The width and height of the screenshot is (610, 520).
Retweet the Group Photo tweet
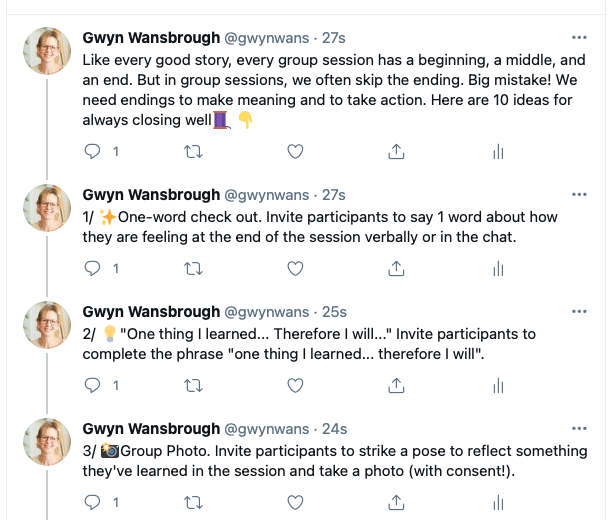click(193, 502)
